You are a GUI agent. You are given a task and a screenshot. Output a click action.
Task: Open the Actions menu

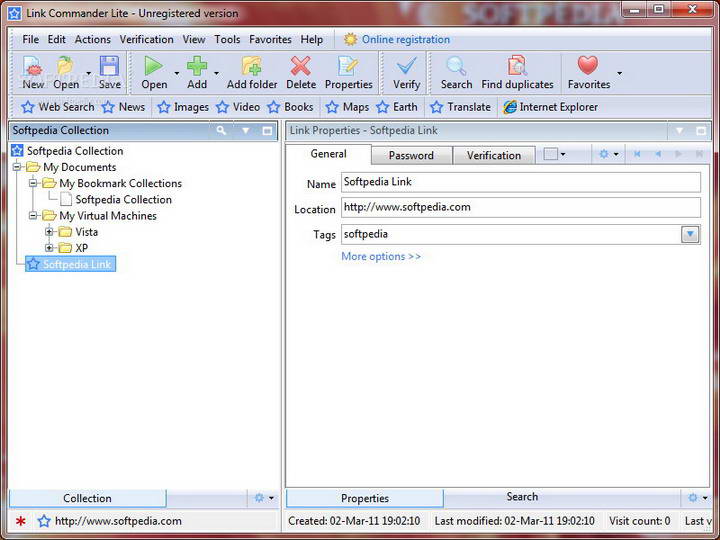(93, 39)
